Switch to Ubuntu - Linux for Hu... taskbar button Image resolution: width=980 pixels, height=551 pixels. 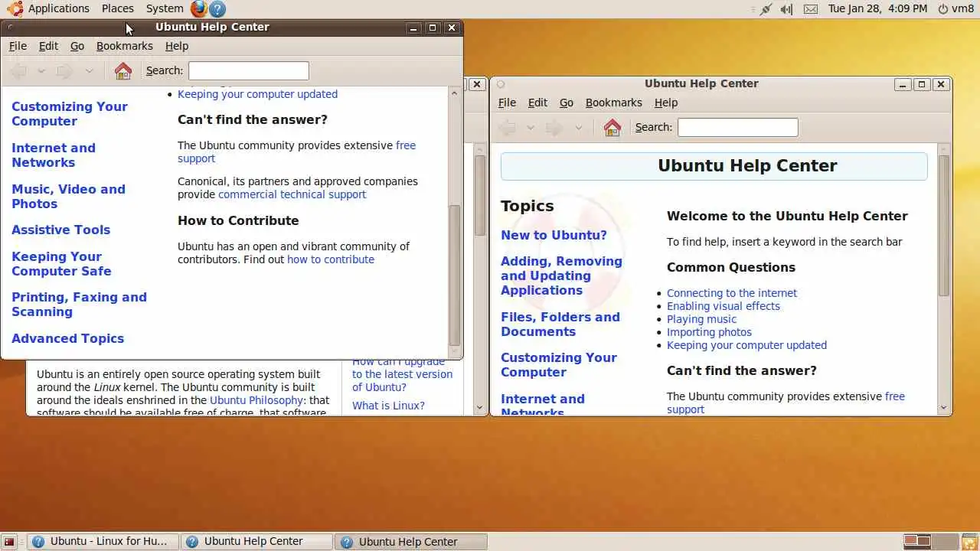click(x=103, y=542)
